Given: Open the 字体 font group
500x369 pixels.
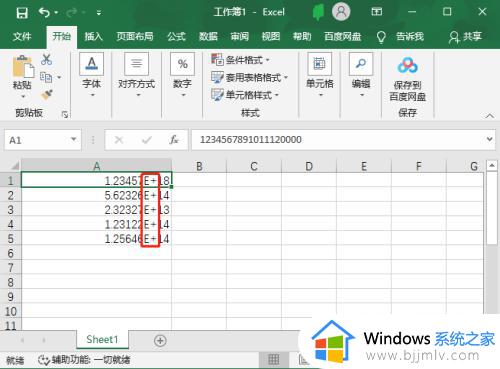Looking at the screenshot, I should 92,76.
